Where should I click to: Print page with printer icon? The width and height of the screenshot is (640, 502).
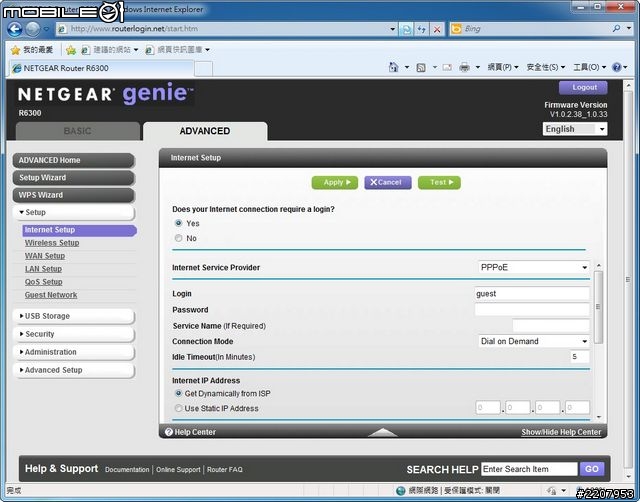pyautogui.click(x=464, y=67)
